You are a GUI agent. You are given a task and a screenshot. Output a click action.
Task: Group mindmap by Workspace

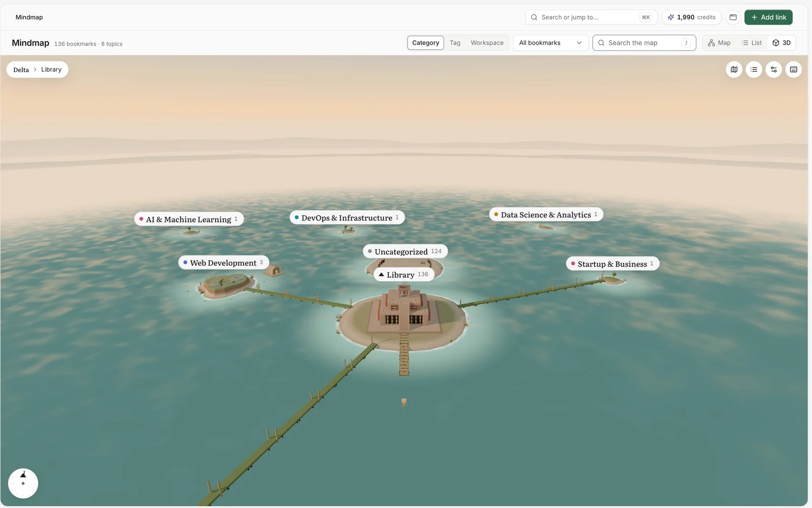487,43
